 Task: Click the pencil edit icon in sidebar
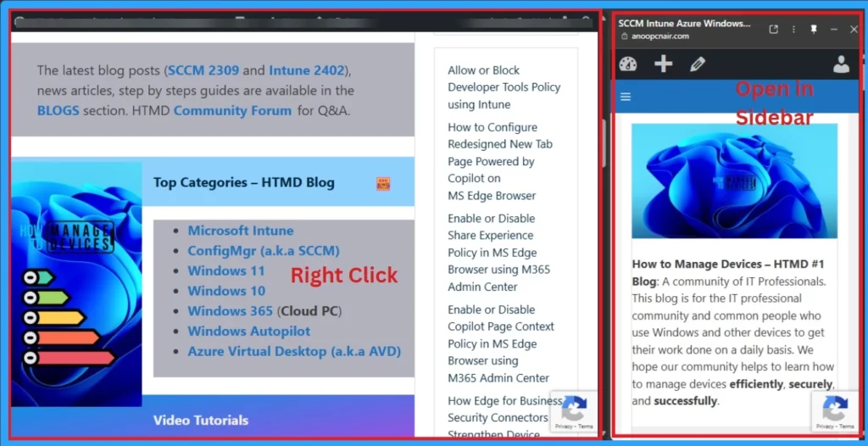[x=698, y=64]
